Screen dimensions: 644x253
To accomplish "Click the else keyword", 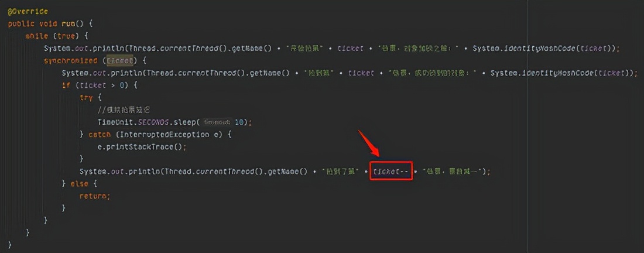I will coord(79,184).
